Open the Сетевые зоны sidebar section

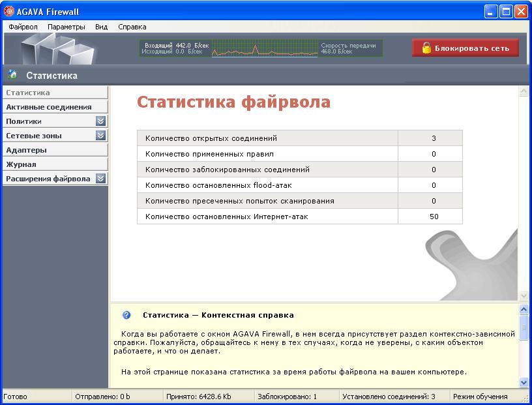[55, 136]
